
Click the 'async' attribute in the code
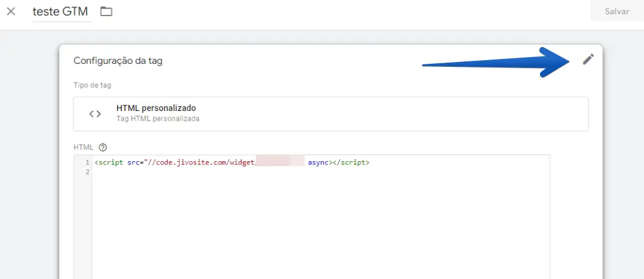tap(318, 162)
